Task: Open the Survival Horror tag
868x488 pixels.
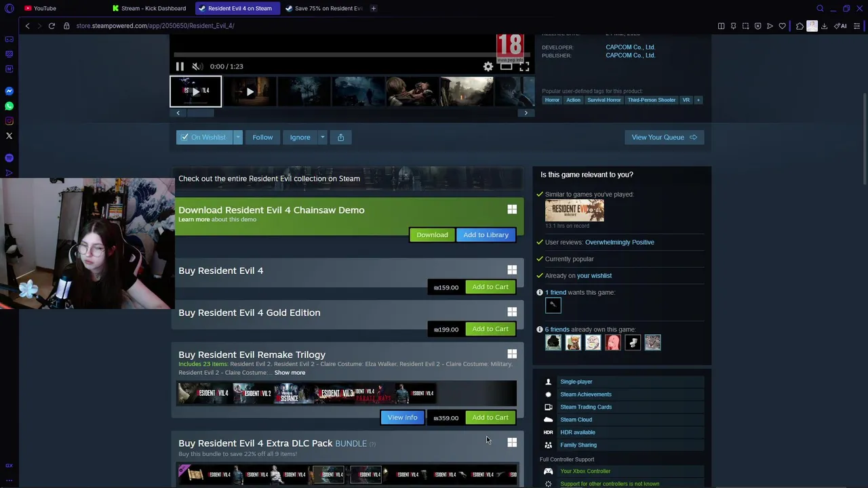Action: (604, 100)
